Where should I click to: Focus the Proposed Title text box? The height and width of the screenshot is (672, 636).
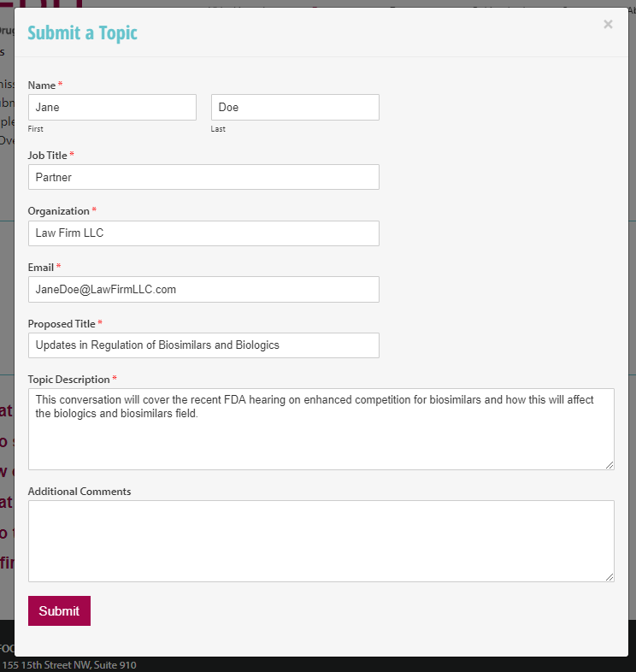point(203,345)
